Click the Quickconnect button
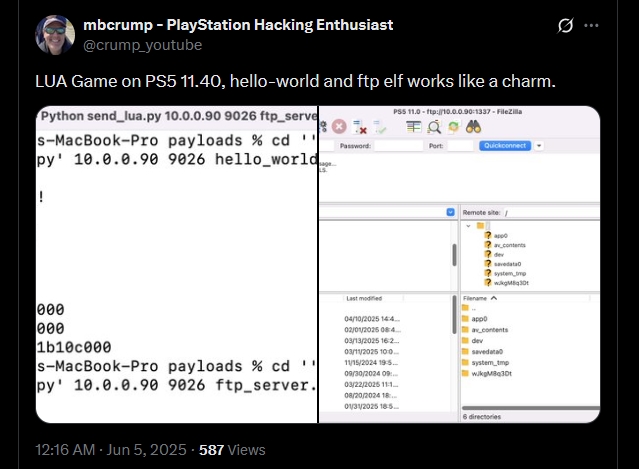Image resolution: width=639 pixels, height=469 pixels. [505, 145]
